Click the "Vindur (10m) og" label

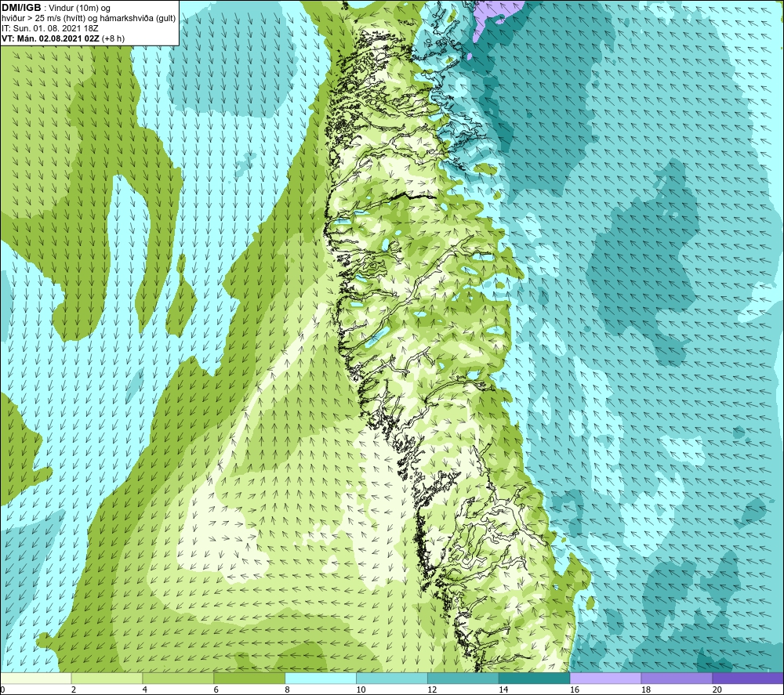pos(79,8)
